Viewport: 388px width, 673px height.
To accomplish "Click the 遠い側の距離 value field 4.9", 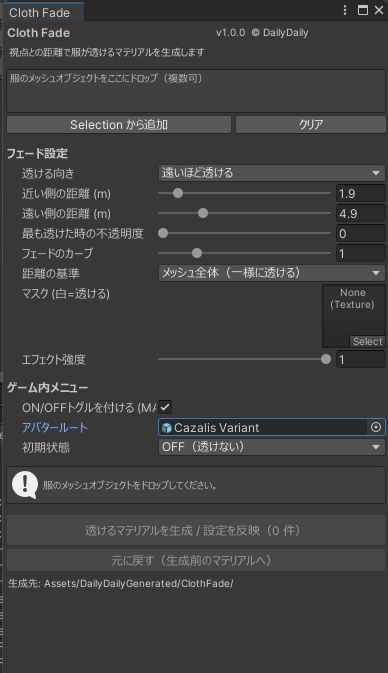I will click(x=361, y=214).
